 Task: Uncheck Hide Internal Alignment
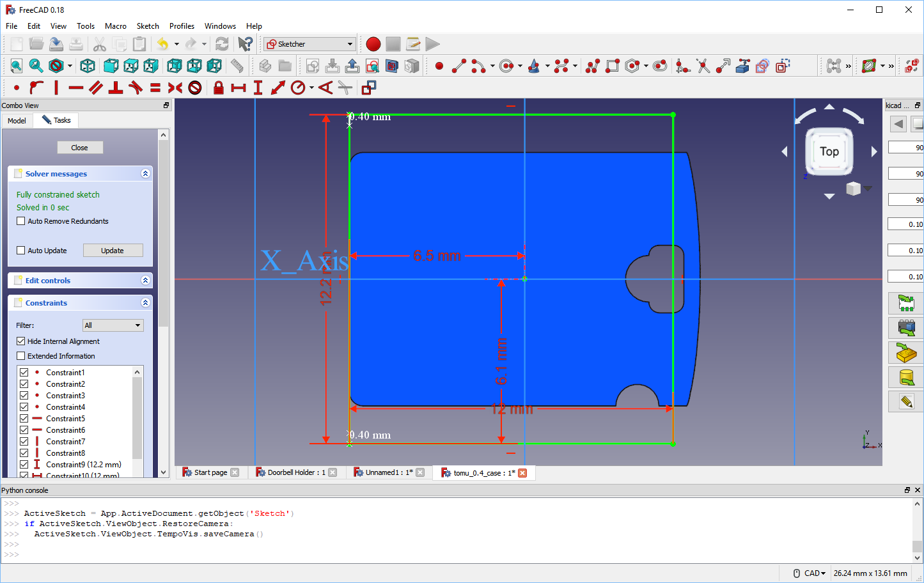tap(20, 341)
